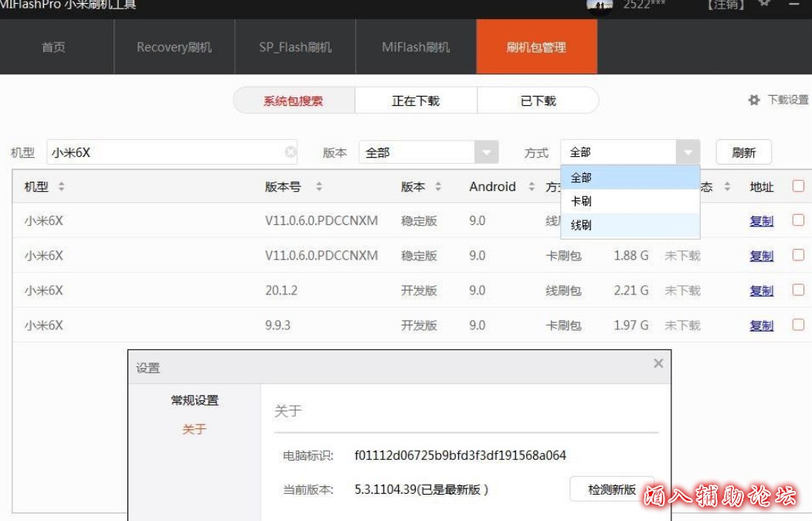The width and height of the screenshot is (812, 521).
Task: Toggle the select-all checkbox in table header
Action: 798,186
